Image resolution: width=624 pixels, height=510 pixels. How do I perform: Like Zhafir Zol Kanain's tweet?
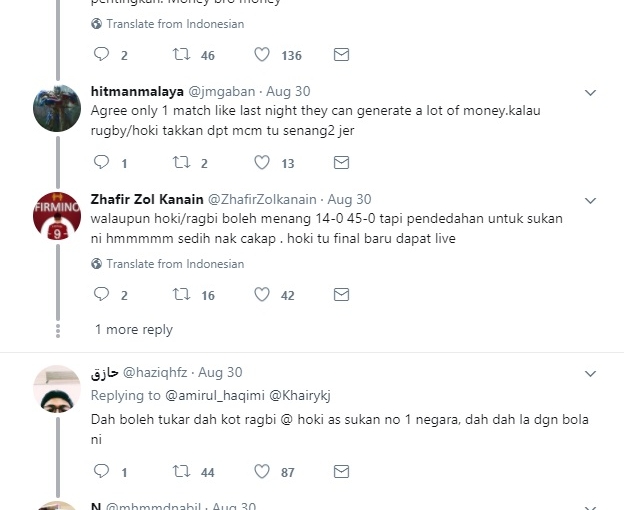[x=262, y=294]
